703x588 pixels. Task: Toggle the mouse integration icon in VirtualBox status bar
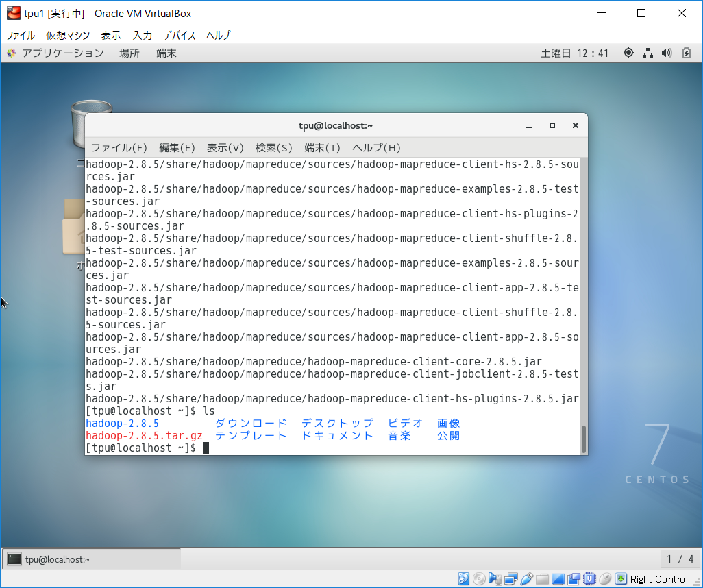point(606,578)
